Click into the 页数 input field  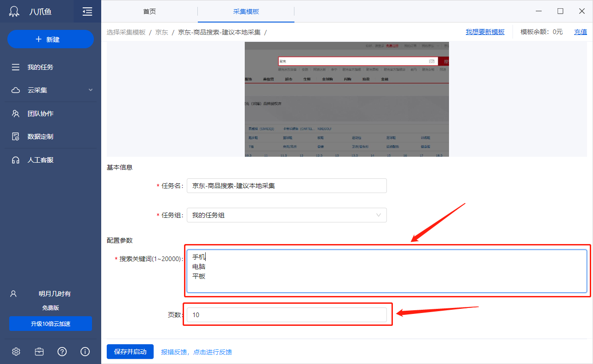click(287, 315)
